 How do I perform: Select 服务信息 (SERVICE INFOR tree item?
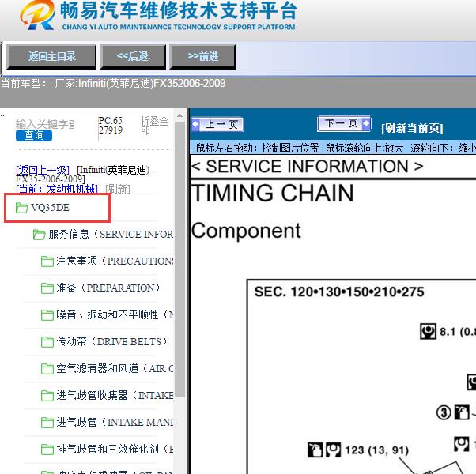(111, 235)
